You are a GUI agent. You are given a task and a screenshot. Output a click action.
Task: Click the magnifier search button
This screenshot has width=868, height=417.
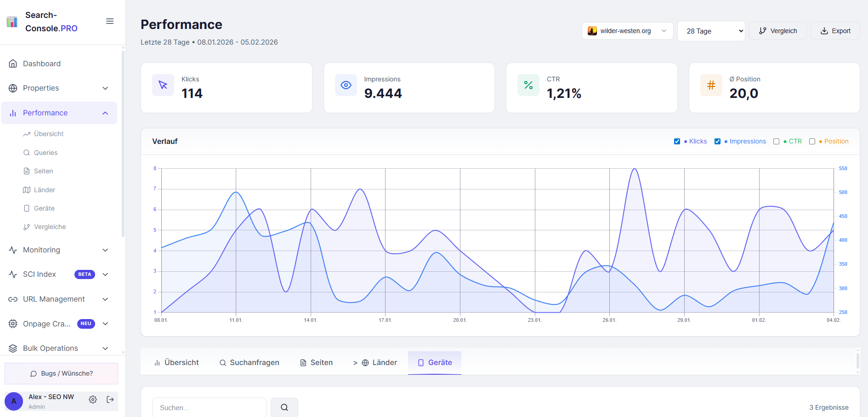click(x=284, y=407)
